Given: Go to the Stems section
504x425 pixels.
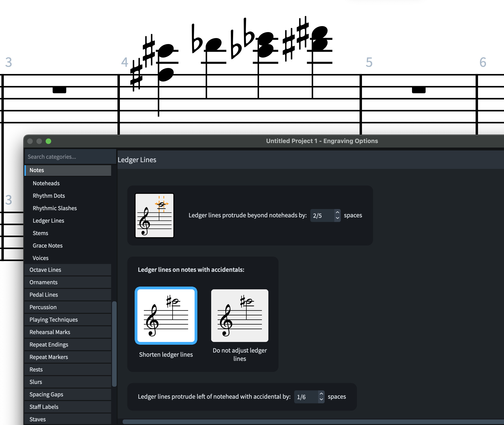Looking at the screenshot, I should click(x=40, y=233).
